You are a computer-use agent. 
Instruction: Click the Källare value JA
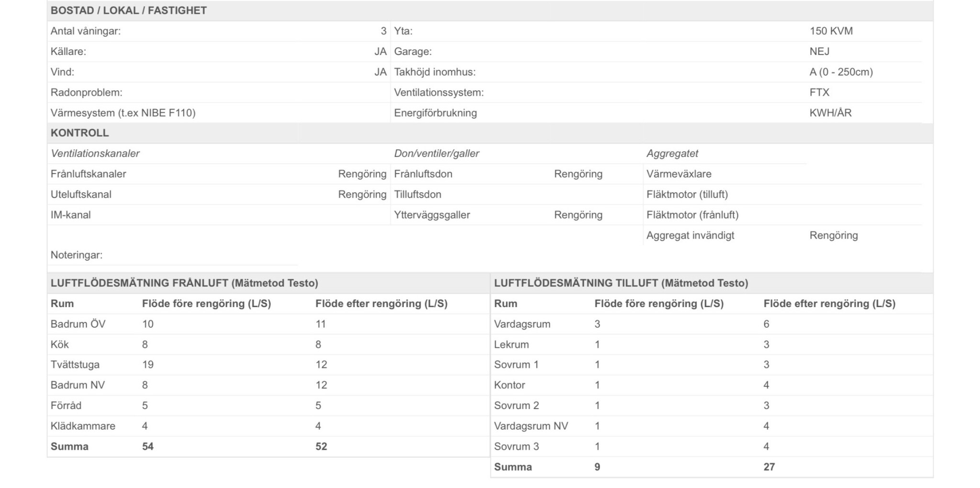[x=380, y=52]
